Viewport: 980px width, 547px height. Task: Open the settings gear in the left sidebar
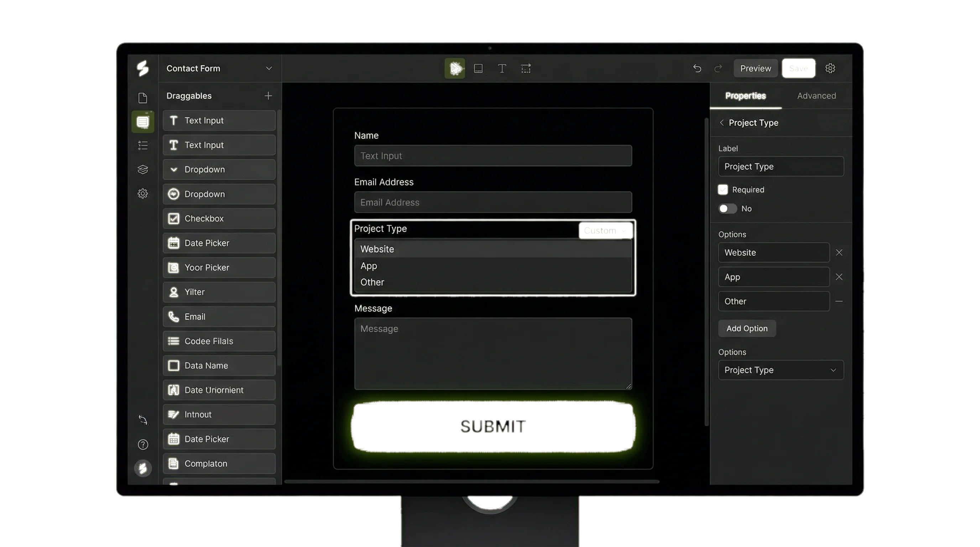pos(143,193)
